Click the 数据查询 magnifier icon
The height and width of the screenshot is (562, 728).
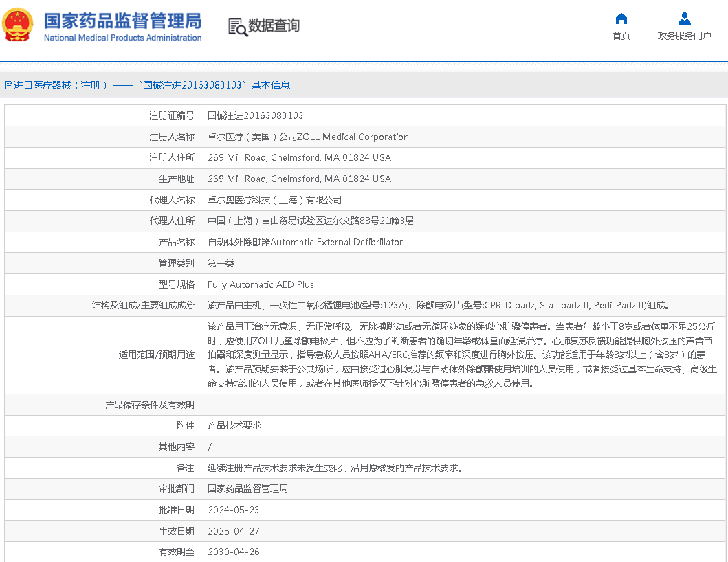[x=237, y=27]
